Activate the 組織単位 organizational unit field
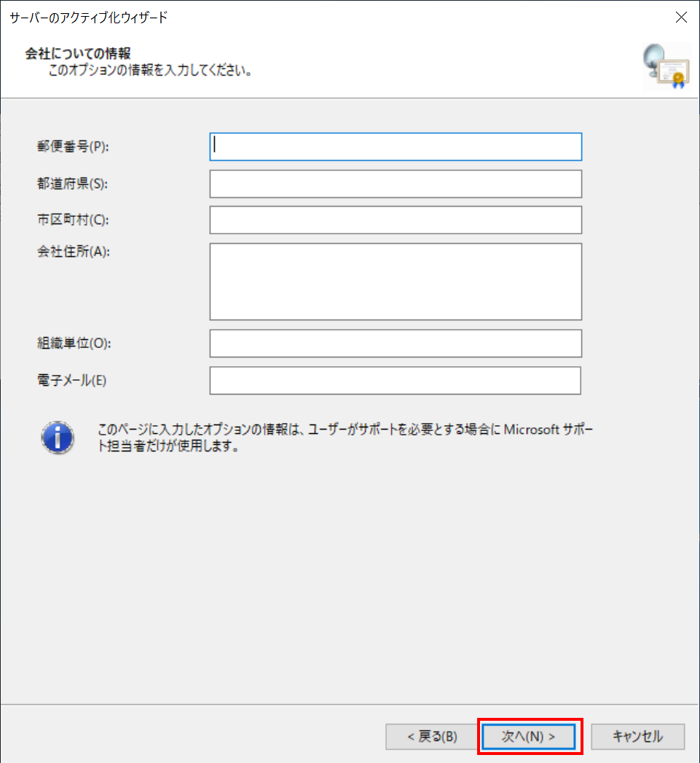700x763 pixels. [x=396, y=343]
